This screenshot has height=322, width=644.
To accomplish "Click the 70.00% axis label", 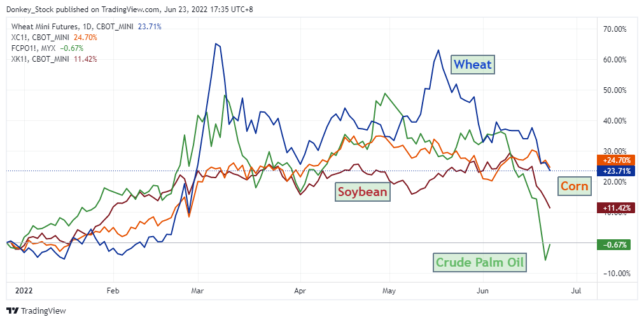I will (x=615, y=29).
